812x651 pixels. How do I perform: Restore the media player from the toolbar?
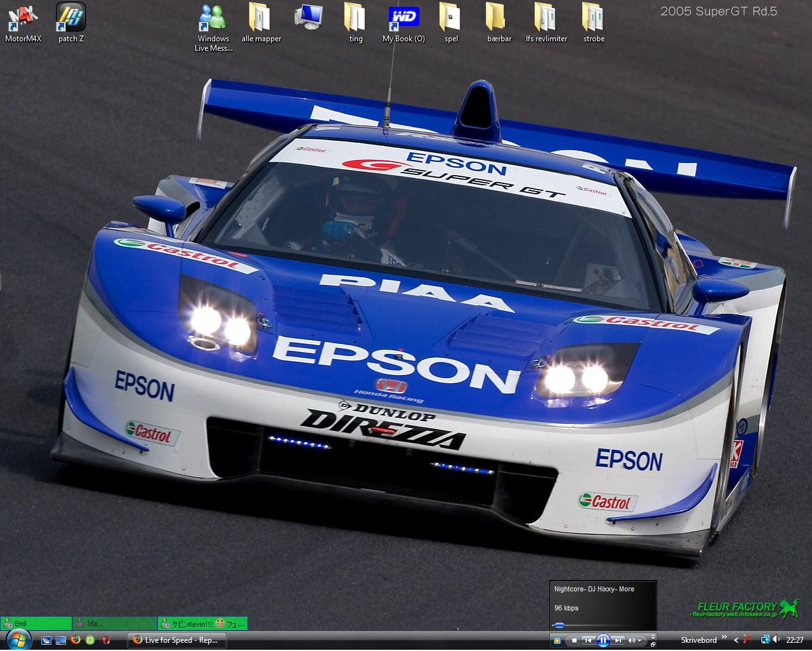click(x=653, y=645)
